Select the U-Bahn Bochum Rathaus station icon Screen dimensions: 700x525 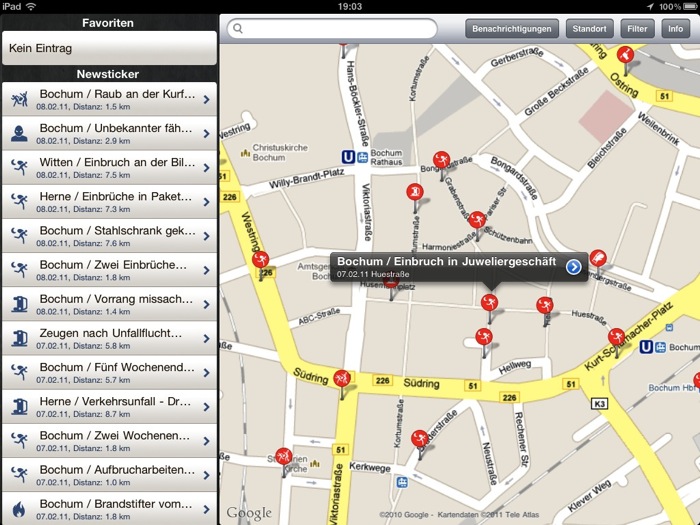coord(348,155)
